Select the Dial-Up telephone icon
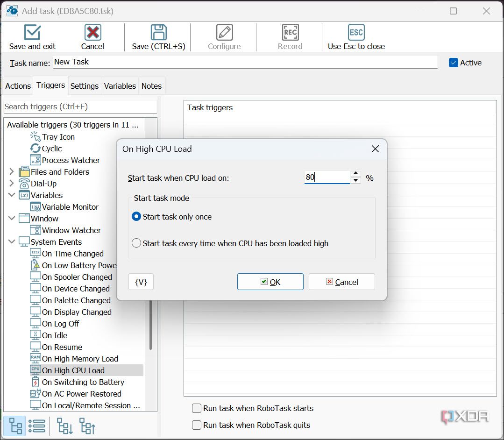 pyautogui.click(x=24, y=184)
